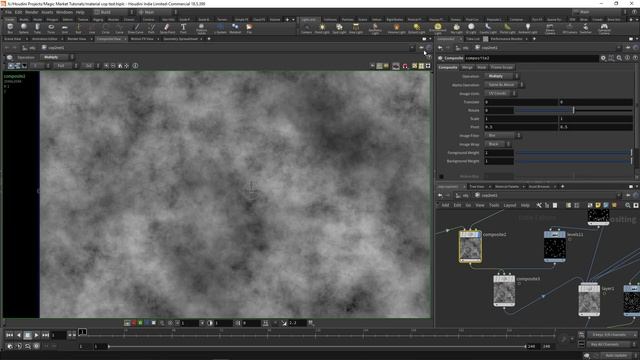Open parameter pane gear menu
The image size is (640, 360).
[603, 58]
